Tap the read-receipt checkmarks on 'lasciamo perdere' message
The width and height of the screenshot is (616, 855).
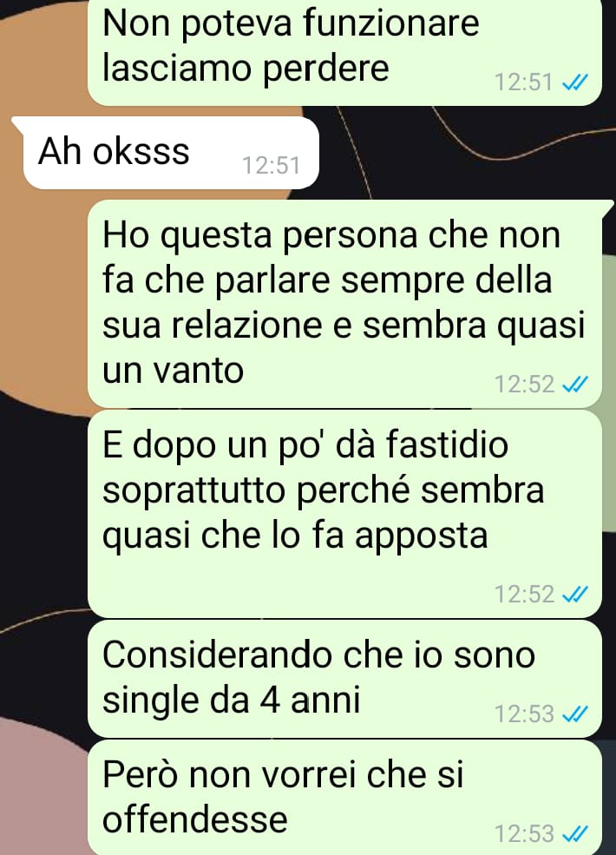click(574, 82)
